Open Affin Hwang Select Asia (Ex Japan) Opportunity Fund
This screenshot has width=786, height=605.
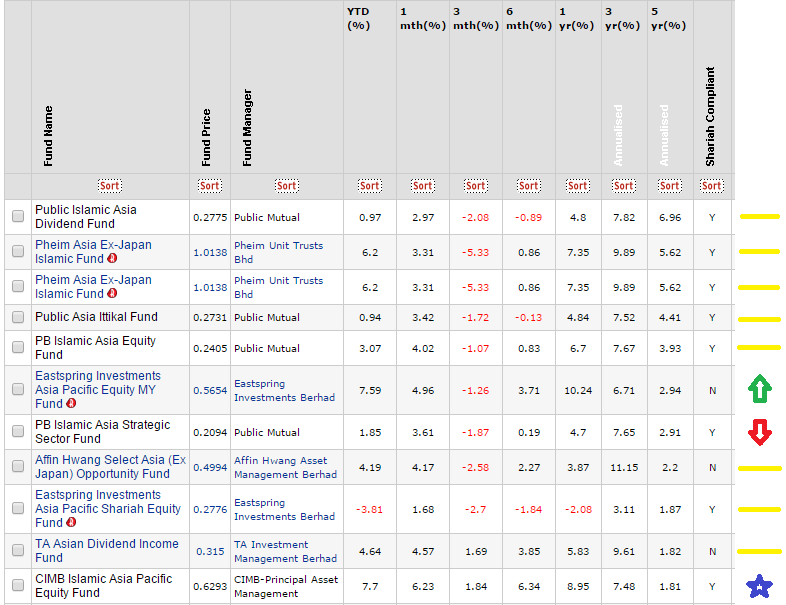click(x=110, y=467)
